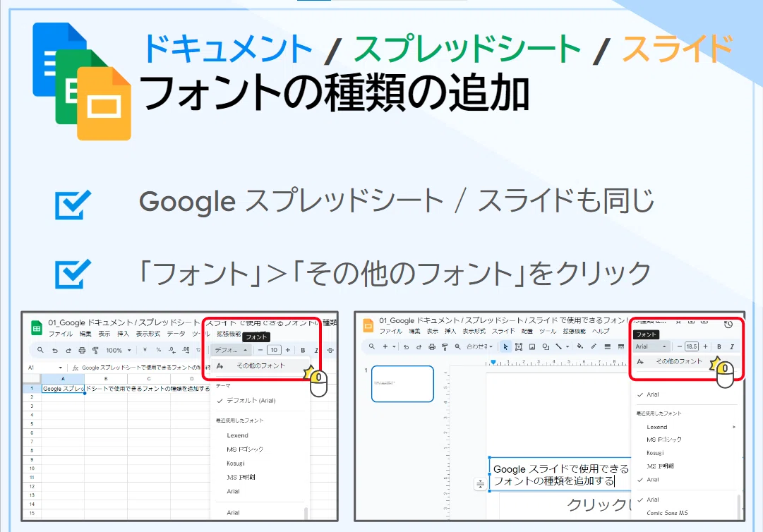Open the fill color bucket in Slides
The image size is (763, 532).
[579, 346]
